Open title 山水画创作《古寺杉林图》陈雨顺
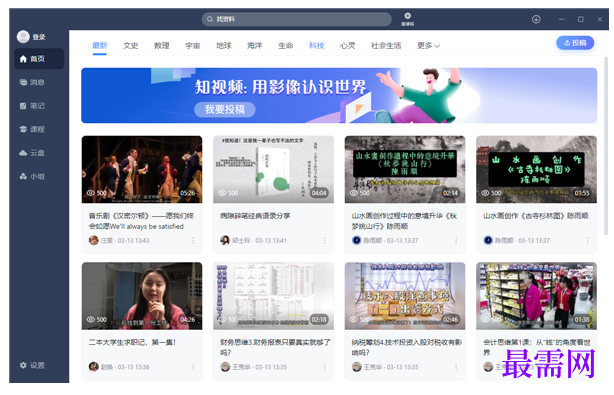614x395 pixels. pyautogui.click(x=536, y=216)
